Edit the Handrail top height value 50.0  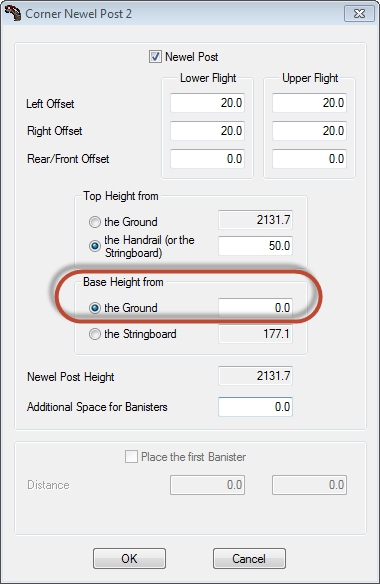tap(255, 246)
